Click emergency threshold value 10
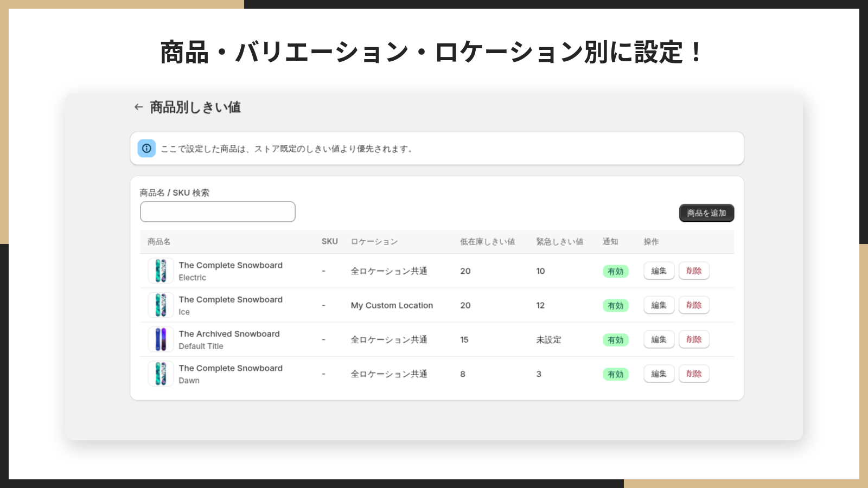Image resolution: width=868 pixels, height=488 pixels. click(x=540, y=271)
